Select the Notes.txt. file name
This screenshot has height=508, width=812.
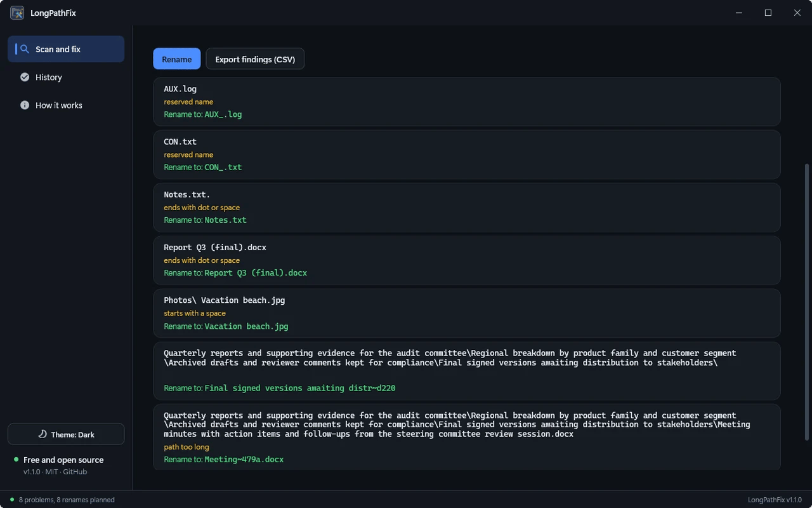pos(187,194)
